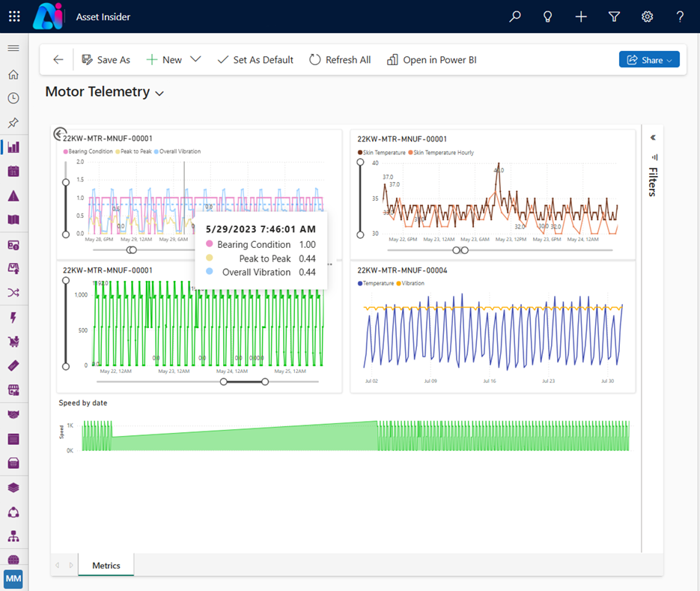
Task: Open the app launcher grid
Action: [x=14, y=16]
